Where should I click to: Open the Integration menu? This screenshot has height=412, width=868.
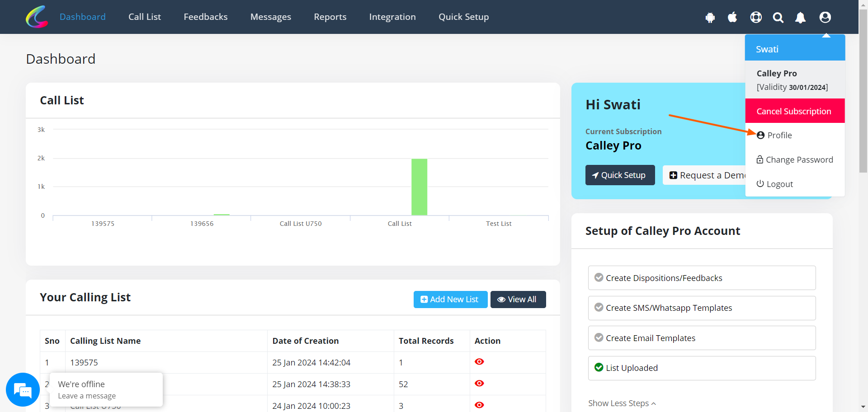point(392,17)
